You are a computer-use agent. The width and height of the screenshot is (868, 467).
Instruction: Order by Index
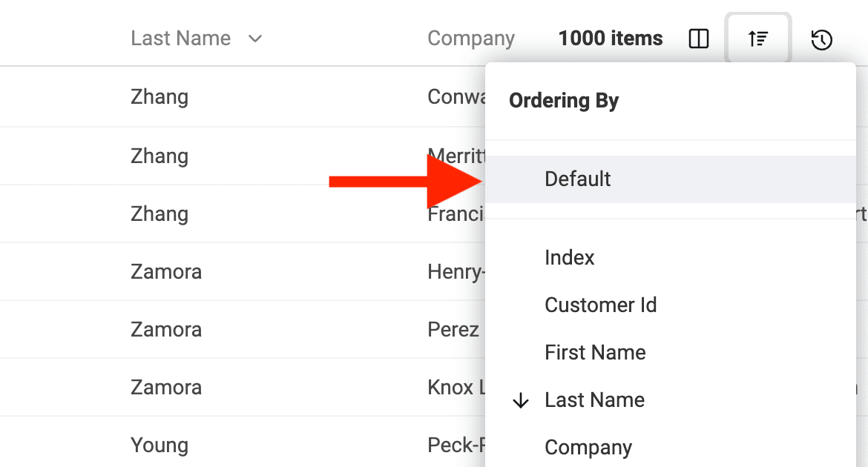pyautogui.click(x=570, y=258)
